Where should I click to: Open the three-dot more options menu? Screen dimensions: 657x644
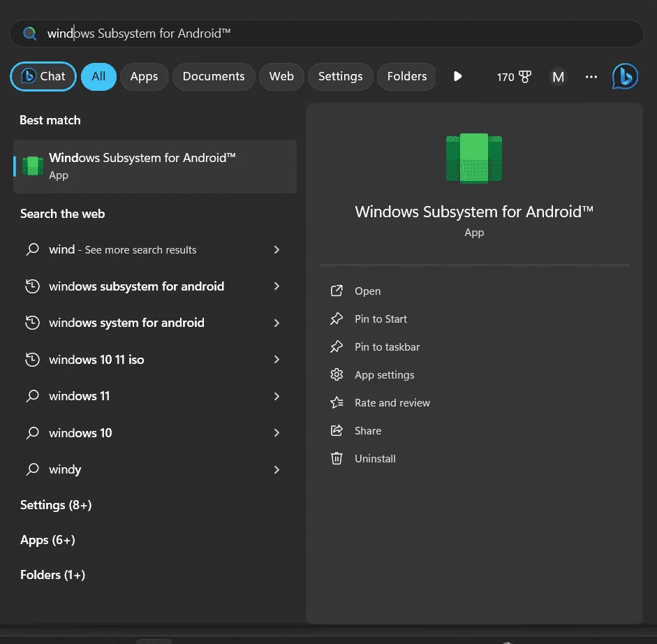[x=591, y=77]
